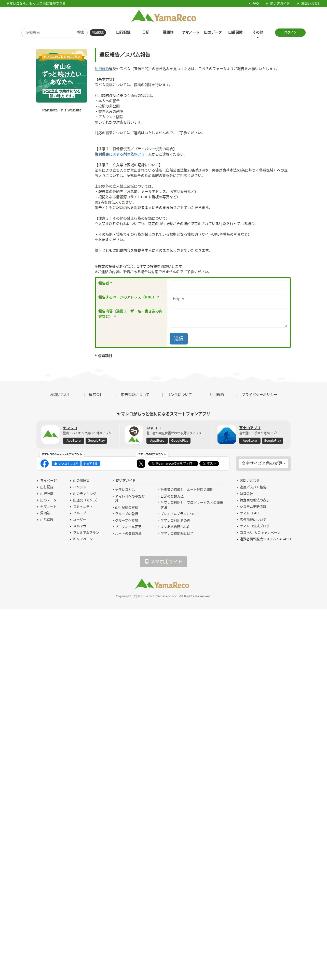
Task: Open 日記 in navigation bar
Action: click(146, 32)
